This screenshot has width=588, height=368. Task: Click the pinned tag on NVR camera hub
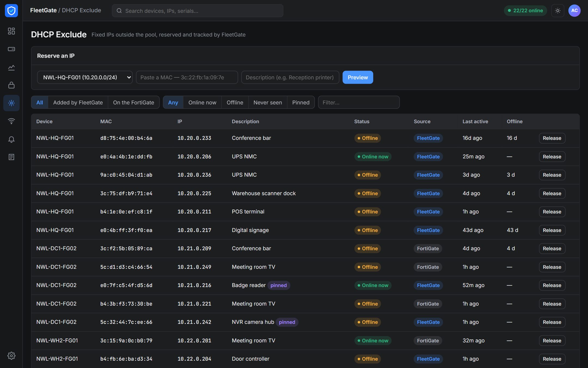click(287, 322)
